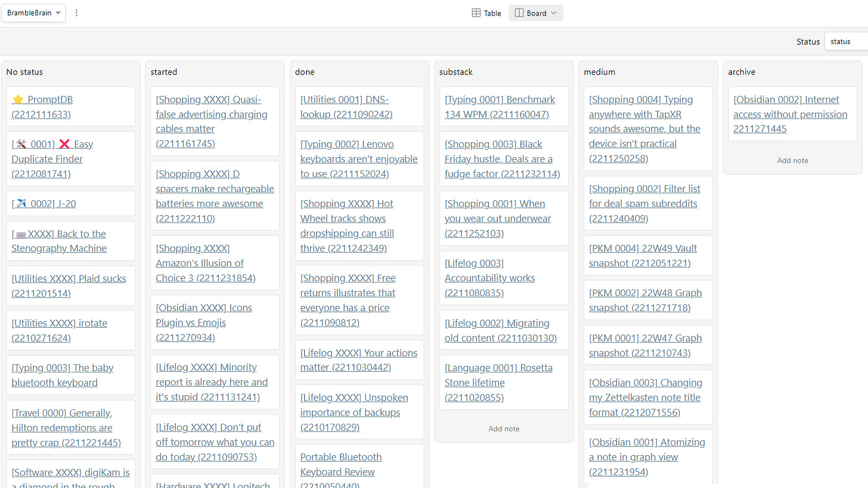This screenshot has height=488, width=868.
Task: Click the Table view grid icon
Action: coord(476,13)
